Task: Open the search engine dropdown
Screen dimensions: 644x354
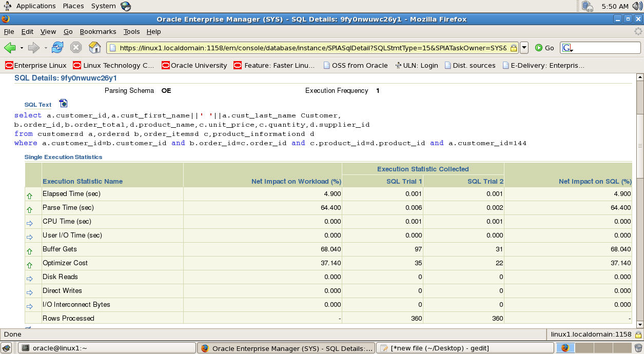Action: [x=566, y=47]
